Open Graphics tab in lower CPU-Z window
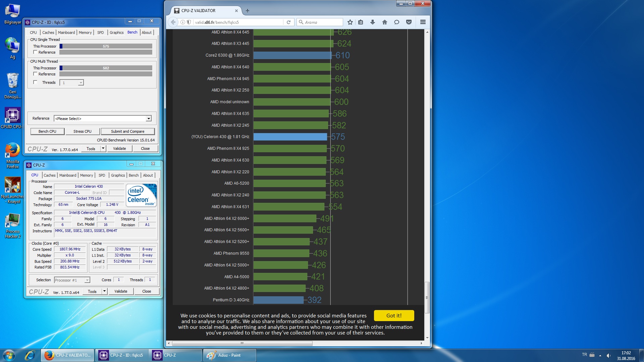Image resolution: width=644 pixels, height=362 pixels. tap(118, 175)
